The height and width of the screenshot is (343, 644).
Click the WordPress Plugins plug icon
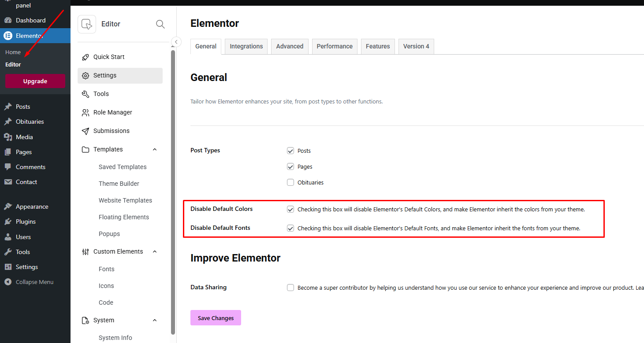(x=8, y=221)
